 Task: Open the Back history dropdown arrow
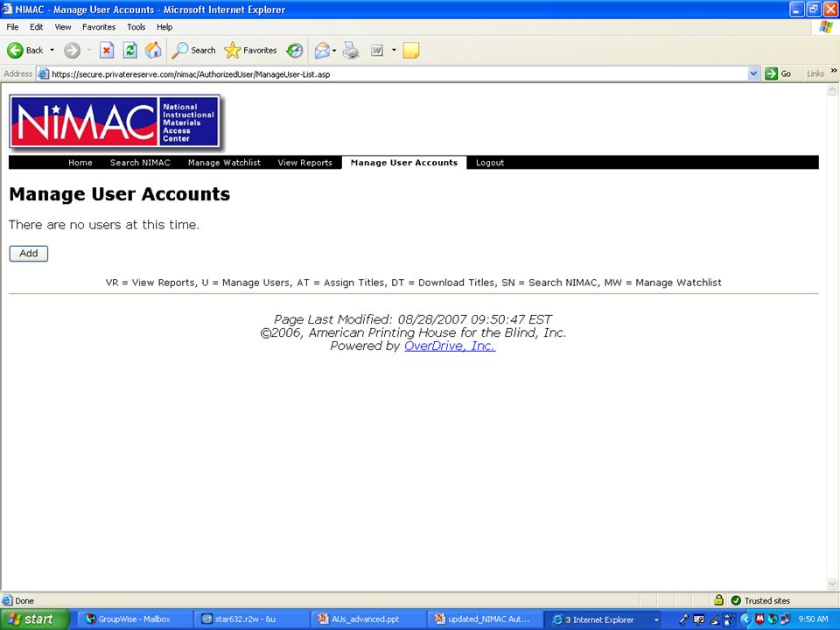[52, 51]
